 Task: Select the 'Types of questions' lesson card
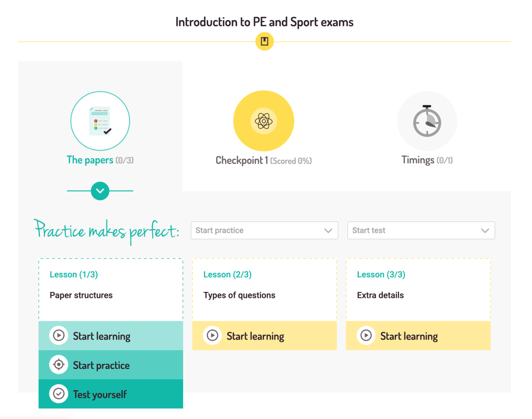coord(264,289)
